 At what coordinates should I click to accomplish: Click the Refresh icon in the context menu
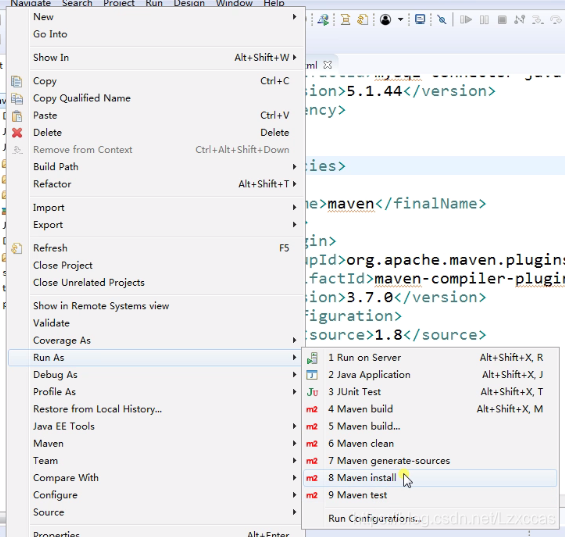pos(17,248)
